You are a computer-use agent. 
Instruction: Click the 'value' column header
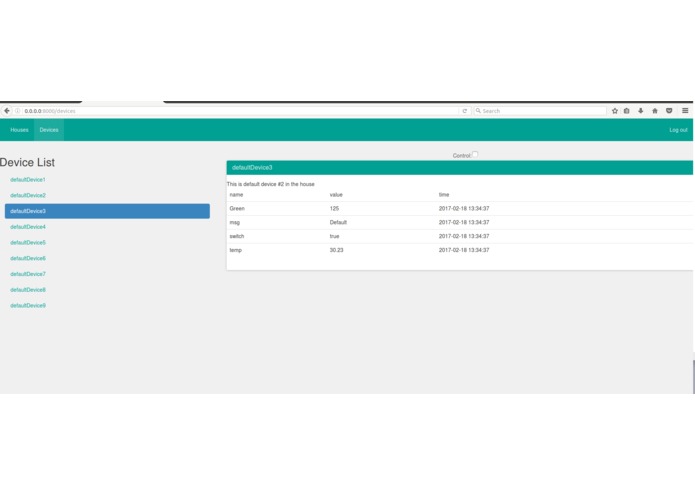336,194
